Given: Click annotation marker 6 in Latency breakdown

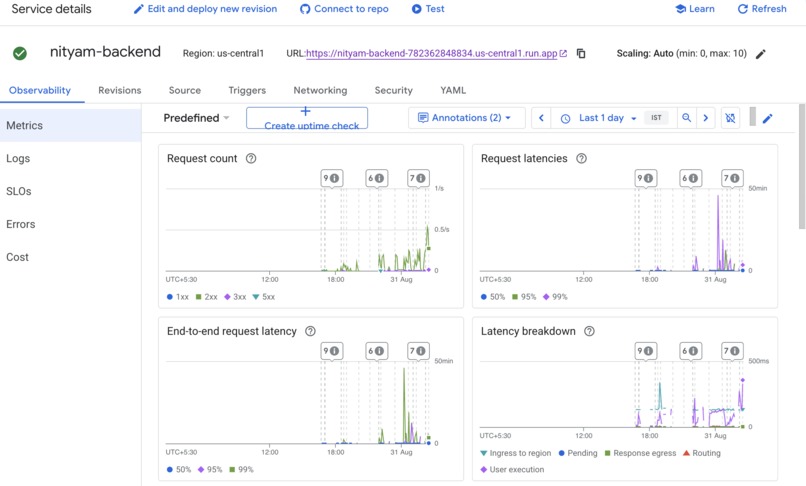Looking at the screenshot, I should 690,351.
